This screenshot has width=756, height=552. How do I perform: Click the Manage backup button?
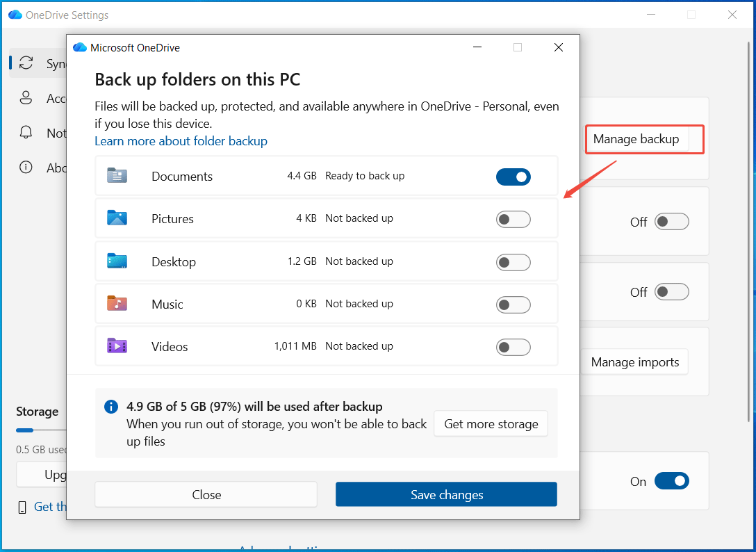pyautogui.click(x=636, y=139)
